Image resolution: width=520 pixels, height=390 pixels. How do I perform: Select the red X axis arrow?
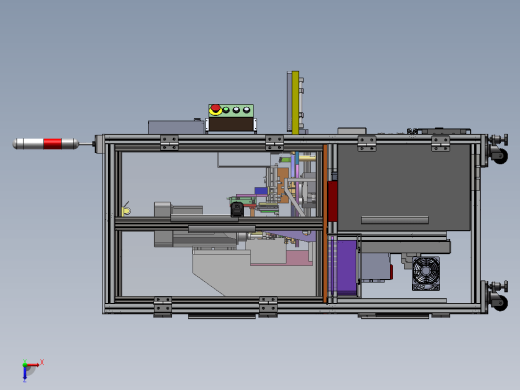coord(34,365)
